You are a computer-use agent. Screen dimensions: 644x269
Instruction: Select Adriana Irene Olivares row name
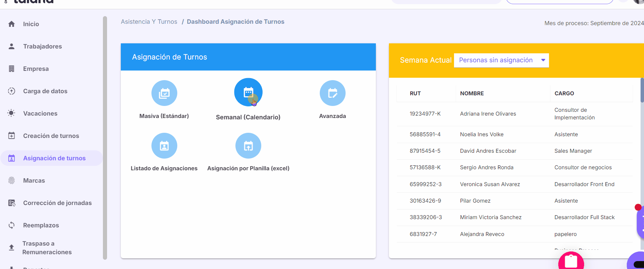tap(488, 114)
